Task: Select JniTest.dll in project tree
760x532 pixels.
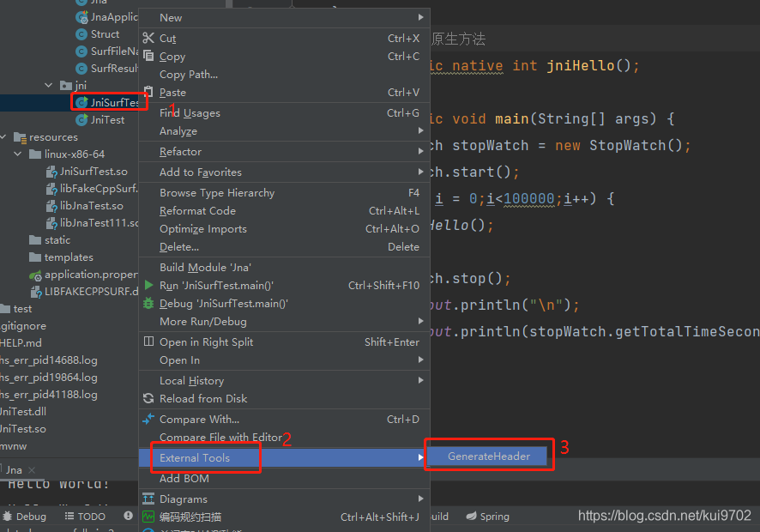Action: [x=23, y=411]
